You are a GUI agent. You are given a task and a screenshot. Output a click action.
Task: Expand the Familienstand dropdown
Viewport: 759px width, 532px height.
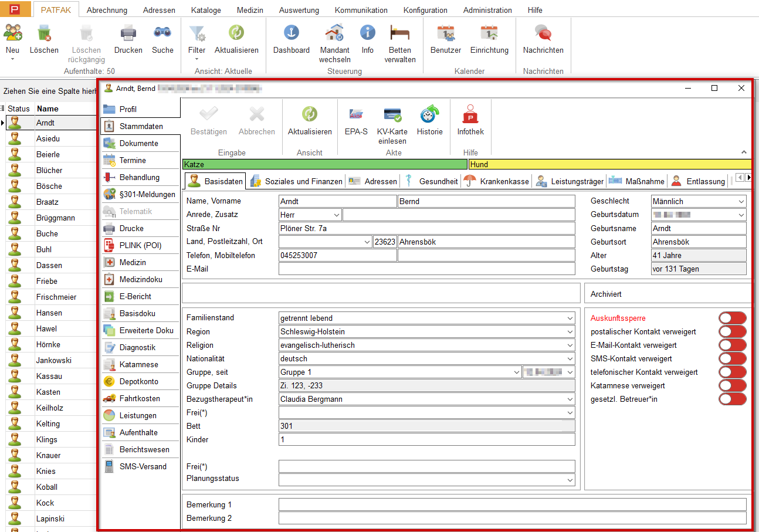[x=570, y=318]
